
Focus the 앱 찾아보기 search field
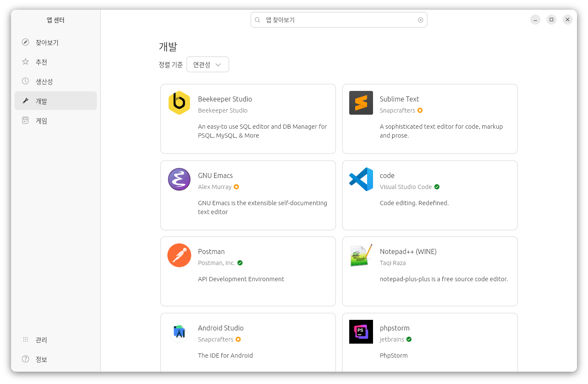[x=339, y=20]
